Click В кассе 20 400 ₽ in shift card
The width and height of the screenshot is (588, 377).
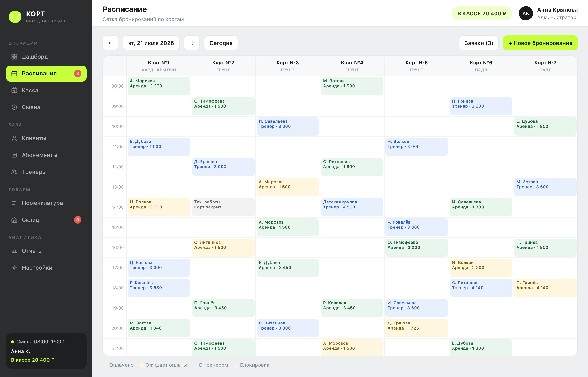pyautogui.click(x=33, y=360)
